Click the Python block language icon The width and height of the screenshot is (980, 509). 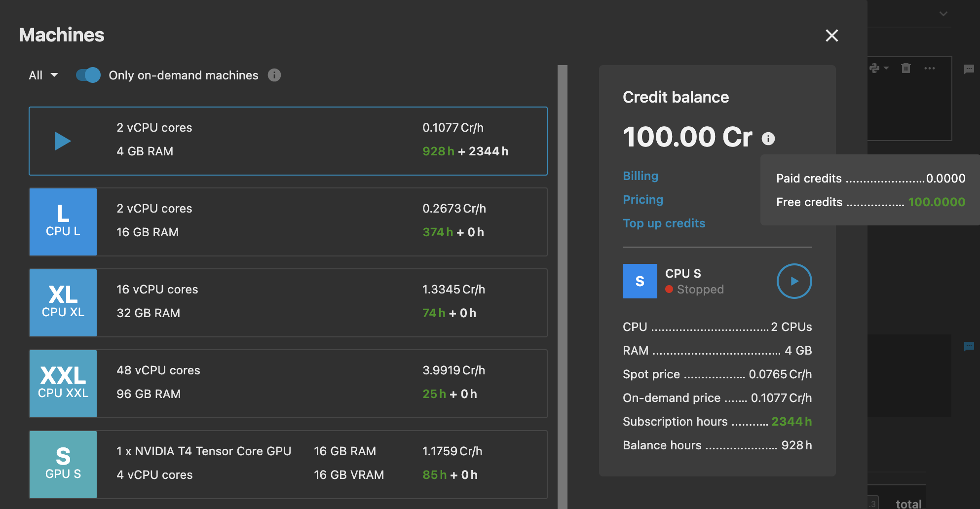point(874,69)
